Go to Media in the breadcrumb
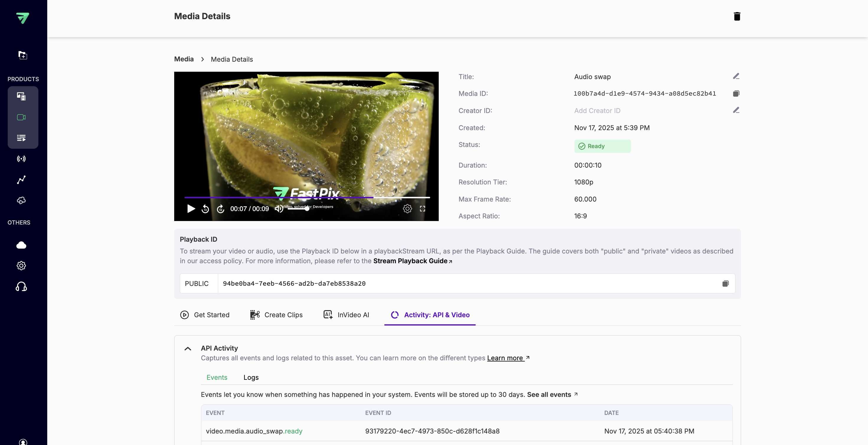 [184, 59]
